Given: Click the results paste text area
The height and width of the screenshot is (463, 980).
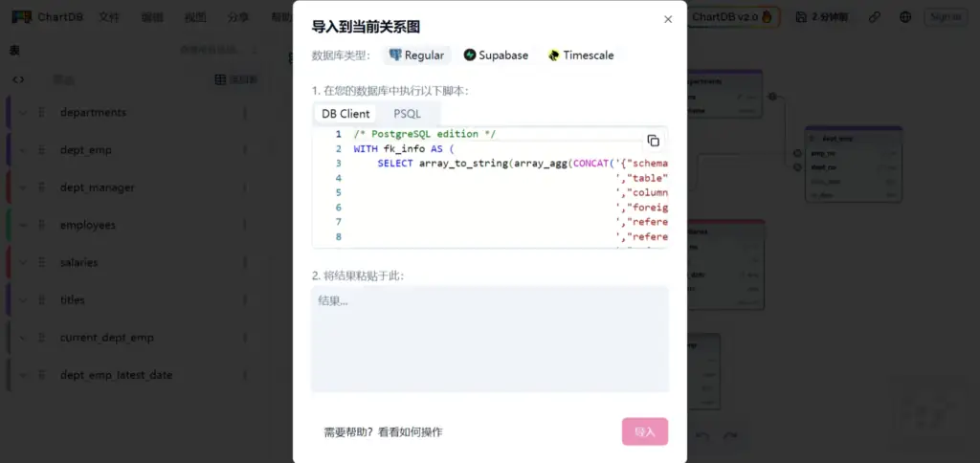Looking at the screenshot, I should [490, 340].
